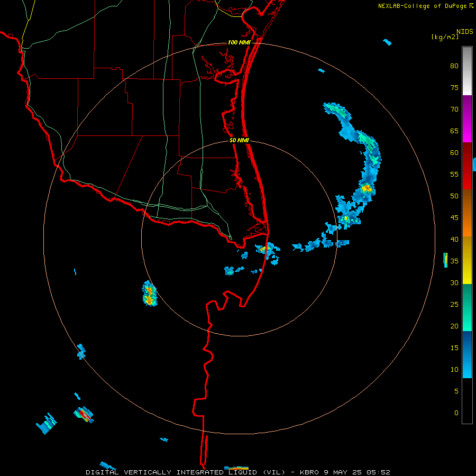Click the legend value 15
Screen dimensions: 476x476
tap(454, 347)
